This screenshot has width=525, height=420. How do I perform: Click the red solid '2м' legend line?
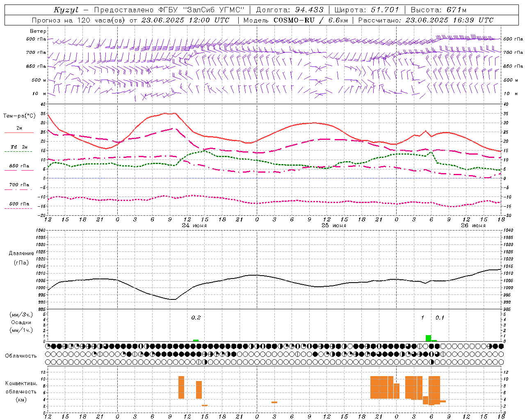(x=19, y=133)
